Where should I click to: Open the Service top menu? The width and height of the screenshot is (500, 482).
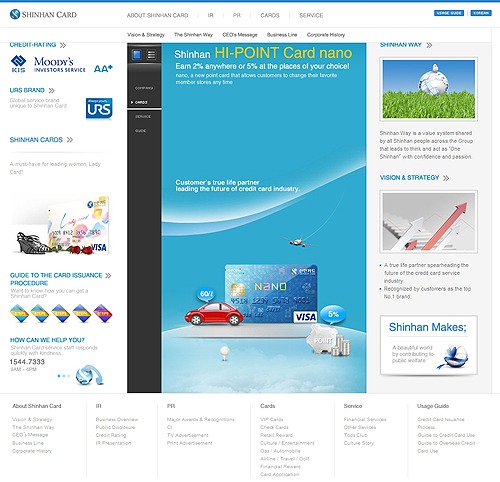click(x=311, y=15)
